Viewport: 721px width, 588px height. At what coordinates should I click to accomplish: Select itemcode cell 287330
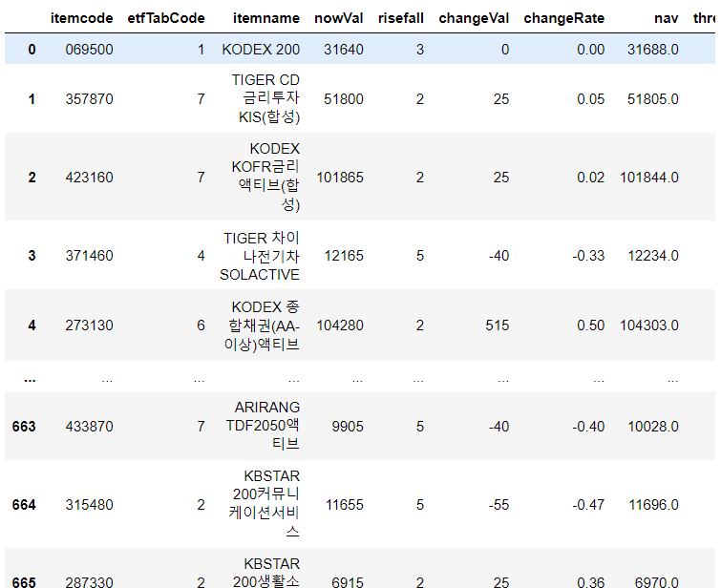89,582
